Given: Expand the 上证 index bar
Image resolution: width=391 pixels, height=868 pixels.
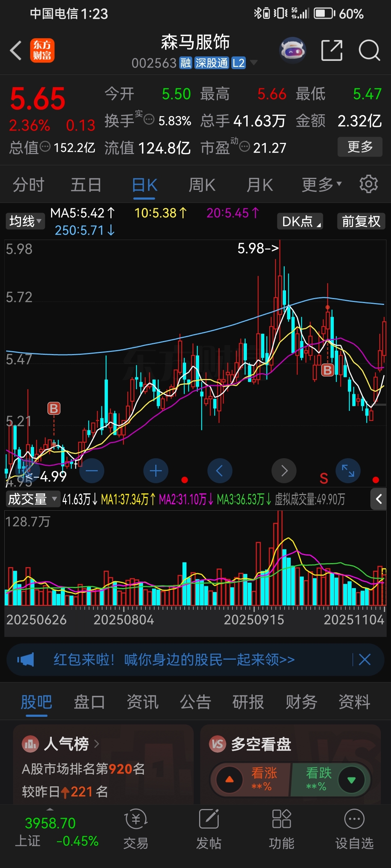Looking at the screenshot, I should click(x=50, y=809).
